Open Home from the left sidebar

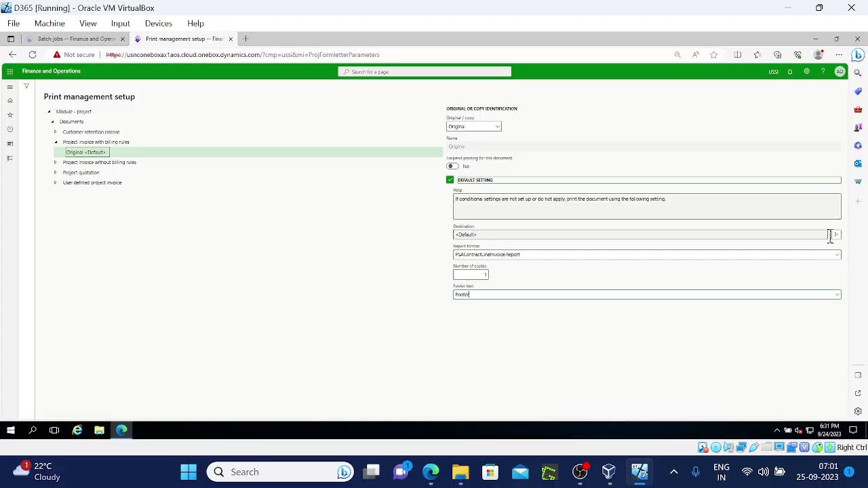point(9,100)
